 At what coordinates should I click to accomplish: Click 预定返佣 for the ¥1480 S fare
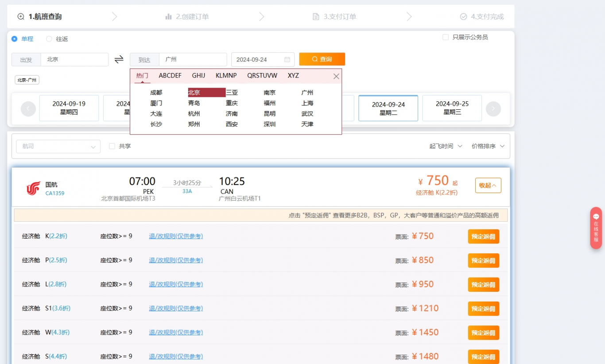point(484,356)
